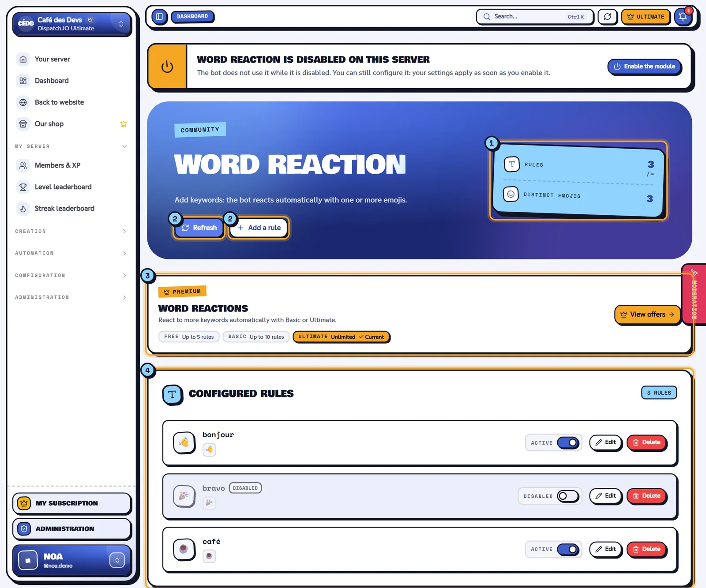Expand the Configuration section
Image resolution: width=706 pixels, height=588 pixels.
(x=71, y=275)
